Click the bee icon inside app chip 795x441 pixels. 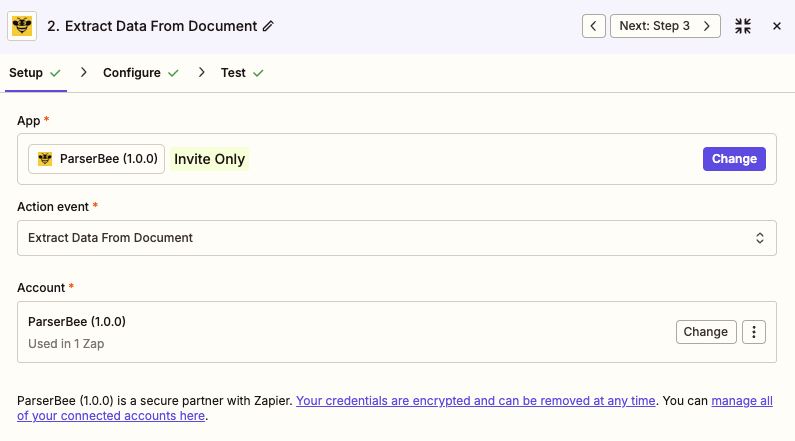tap(45, 159)
